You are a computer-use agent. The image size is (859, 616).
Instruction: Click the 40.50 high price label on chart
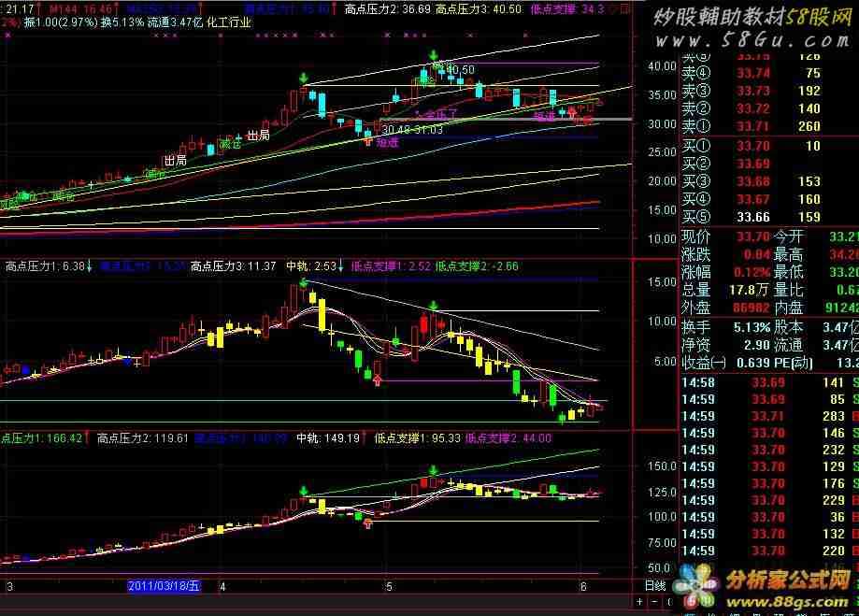pyautogui.click(x=460, y=70)
